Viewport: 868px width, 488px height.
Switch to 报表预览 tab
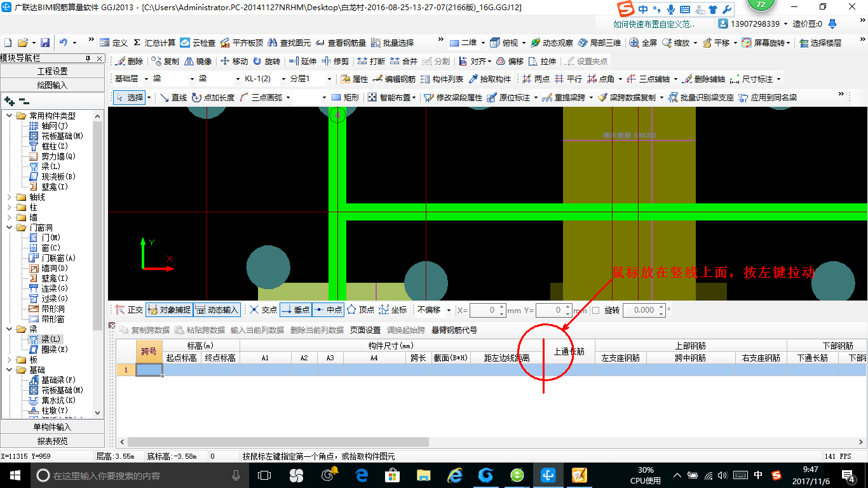coord(52,440)
